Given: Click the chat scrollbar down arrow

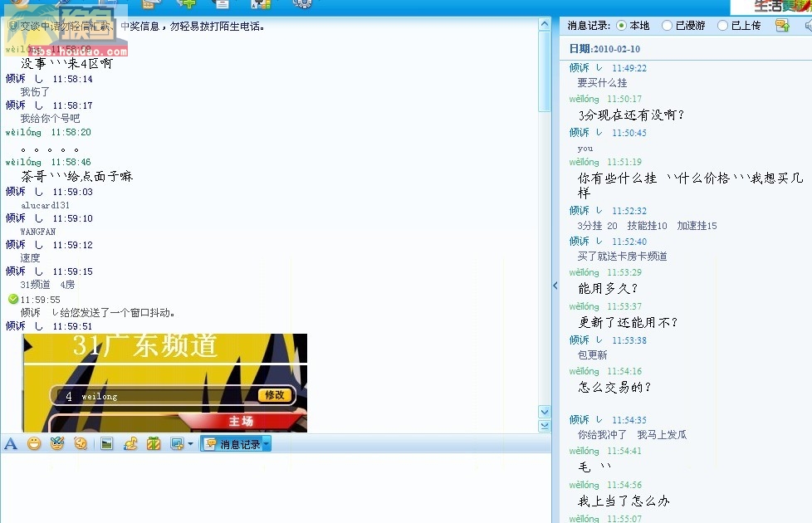Looking at the screenshot, I should click(x=545, y=412).
